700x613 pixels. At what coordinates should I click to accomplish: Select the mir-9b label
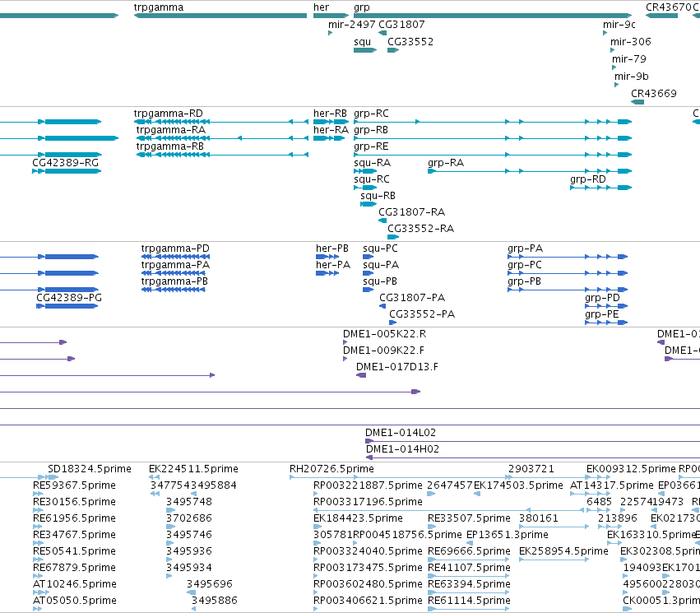631,76
